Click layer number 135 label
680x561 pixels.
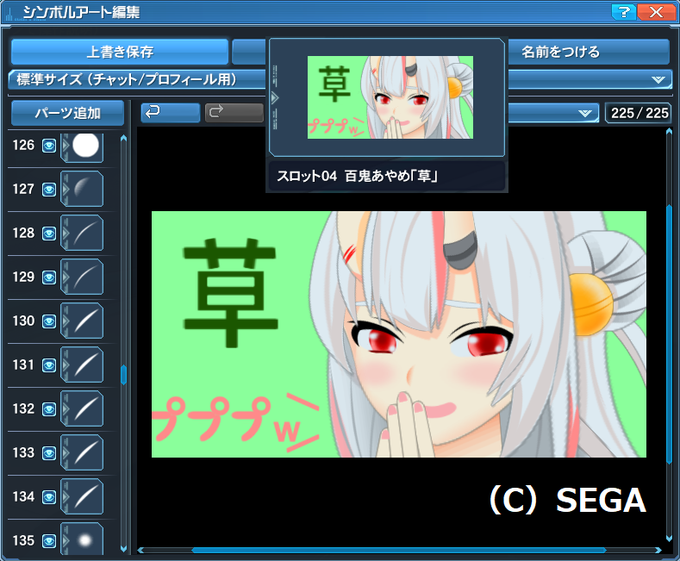tap(23, 541)
